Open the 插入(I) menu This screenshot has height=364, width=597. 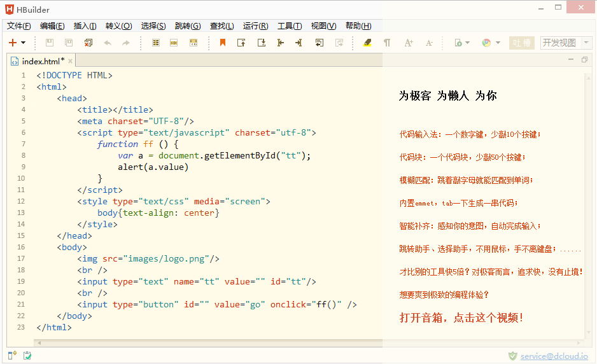pos(85,26)
